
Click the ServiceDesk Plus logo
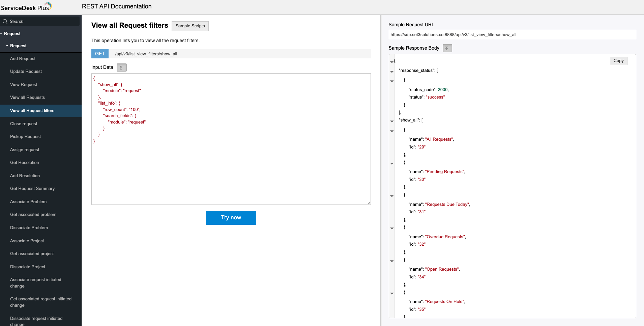[26, 6]
